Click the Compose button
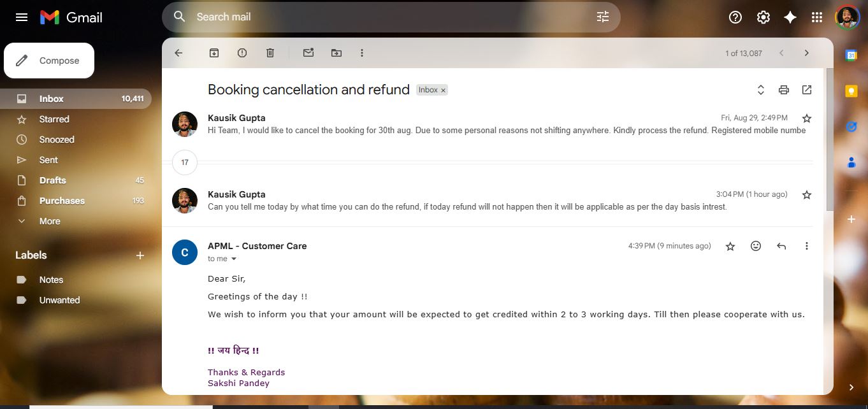The height and width of the screenshot is (409, 868). 49,61
